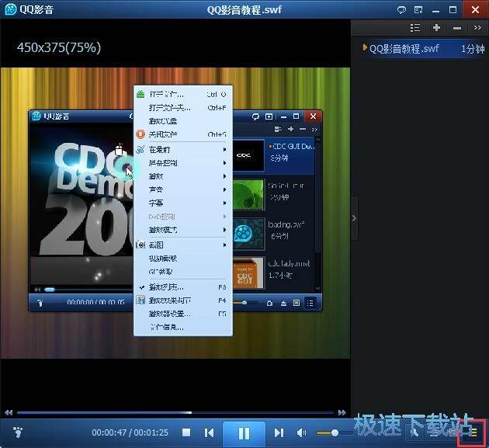Open the feedback speech bubble icon
489x448 pixels.
tap(401, 9)
